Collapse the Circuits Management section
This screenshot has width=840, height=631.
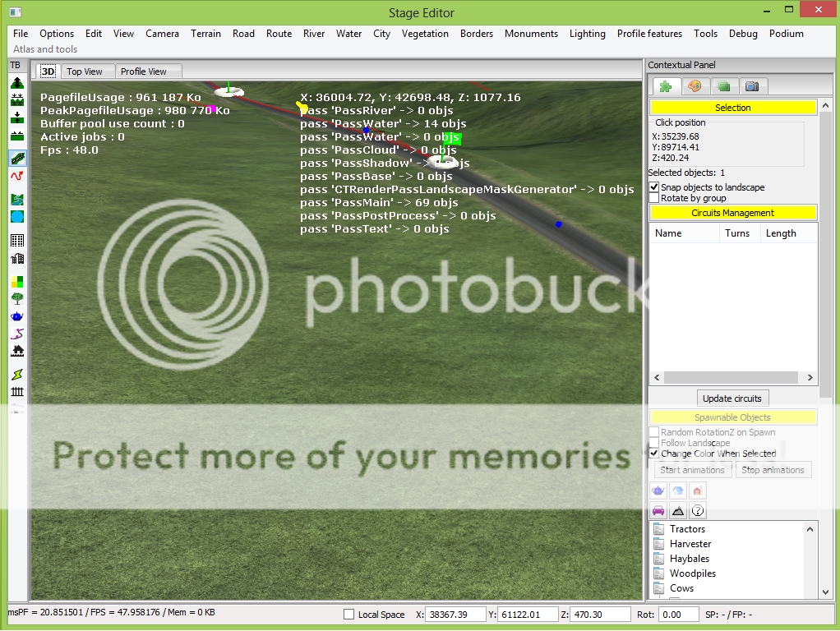coord(732,213)
